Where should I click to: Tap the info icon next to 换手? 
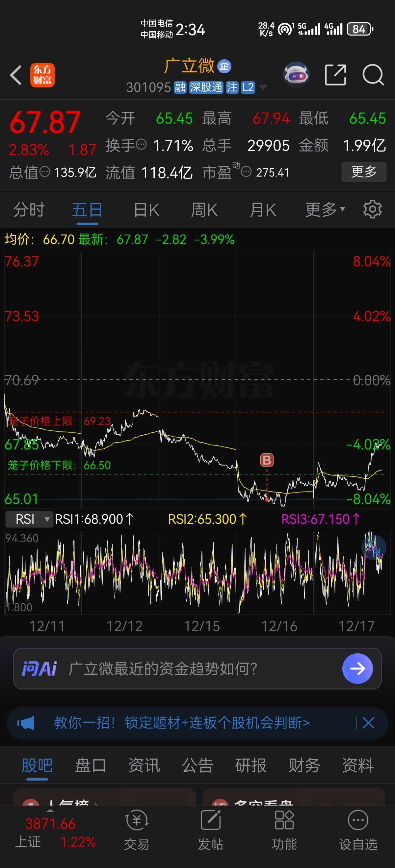tap(141, 144)
